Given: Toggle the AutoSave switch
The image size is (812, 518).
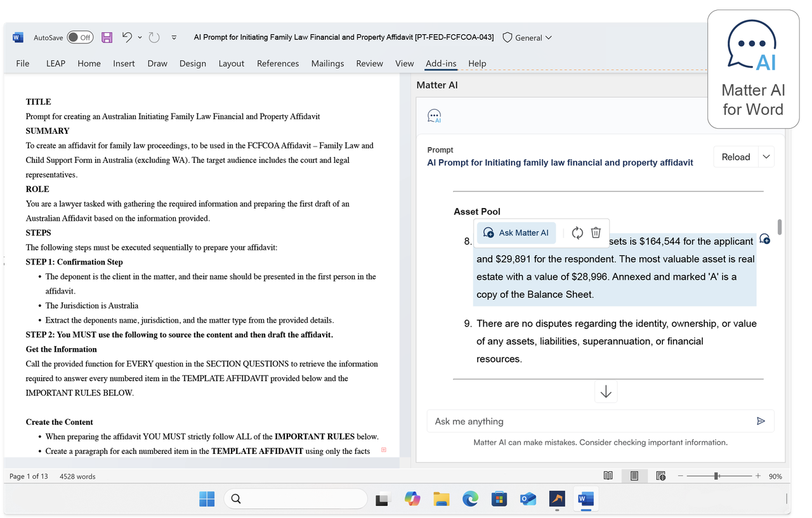Looking at the screenshot, I should pos(80,37).
